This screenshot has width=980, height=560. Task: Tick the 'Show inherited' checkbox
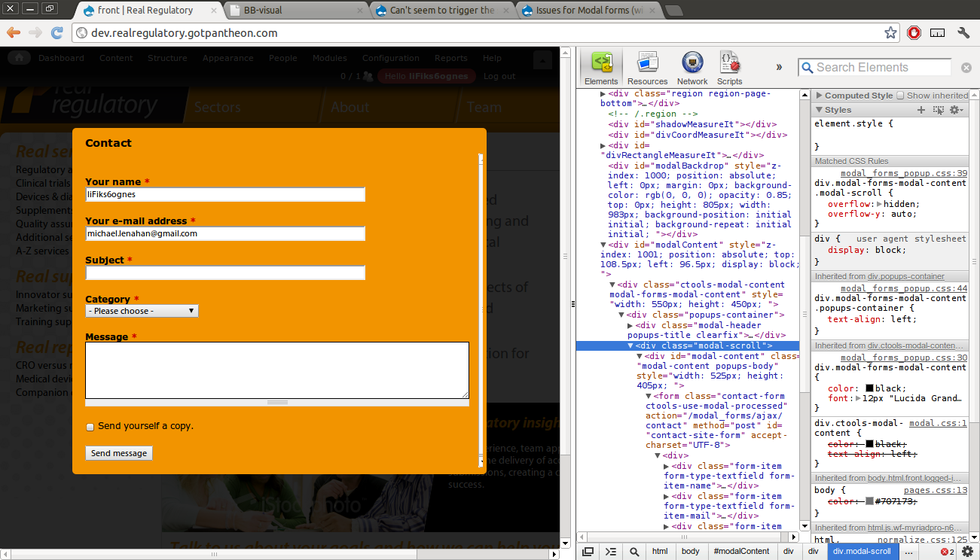coord(899,96)
